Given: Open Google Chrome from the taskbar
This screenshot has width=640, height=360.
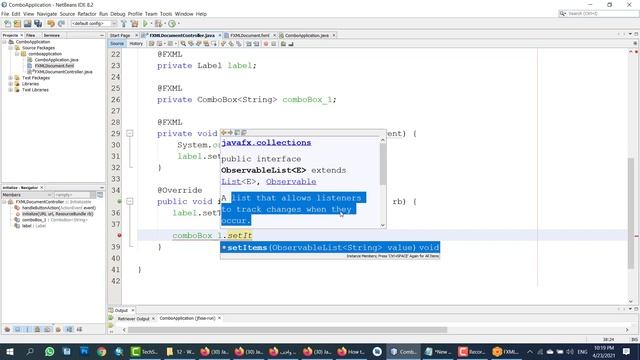Looking at the screenshot, I should (x=102, y=351).
